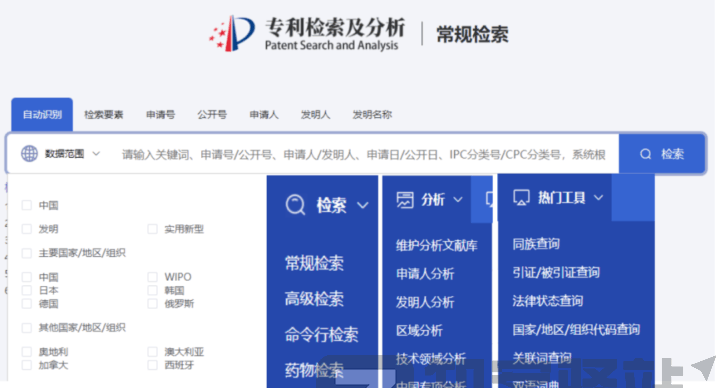Tick the 主要国家/地区/组织 checkbox

tap(27, 253)
